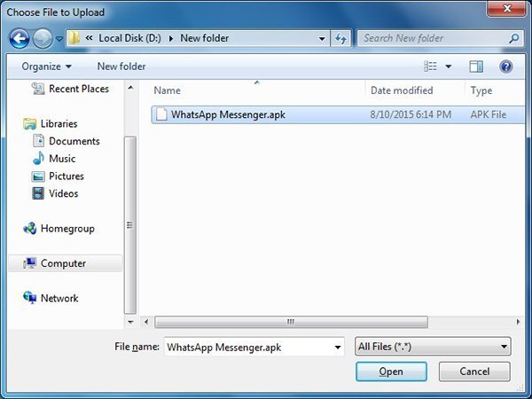Screen dimensions: 532x399
Task: Open the All Files (*.*) type dropdown
Action: pos(433,347)
